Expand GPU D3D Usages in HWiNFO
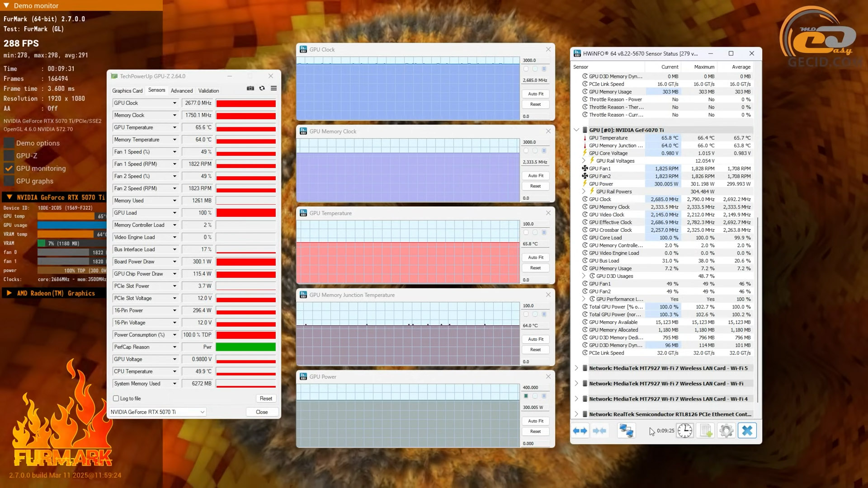This screenshot has width=868, height=488. [584, 276]
